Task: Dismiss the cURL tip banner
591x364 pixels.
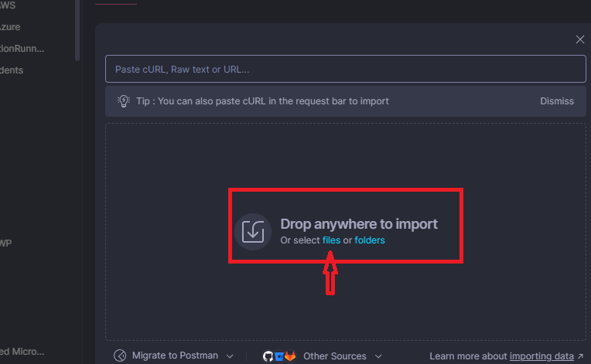Action: pyautogui.click(x=557, y=100)
